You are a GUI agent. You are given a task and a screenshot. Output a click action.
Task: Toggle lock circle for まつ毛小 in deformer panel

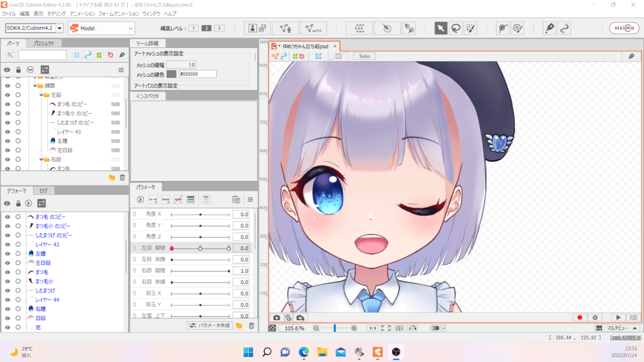18,282
